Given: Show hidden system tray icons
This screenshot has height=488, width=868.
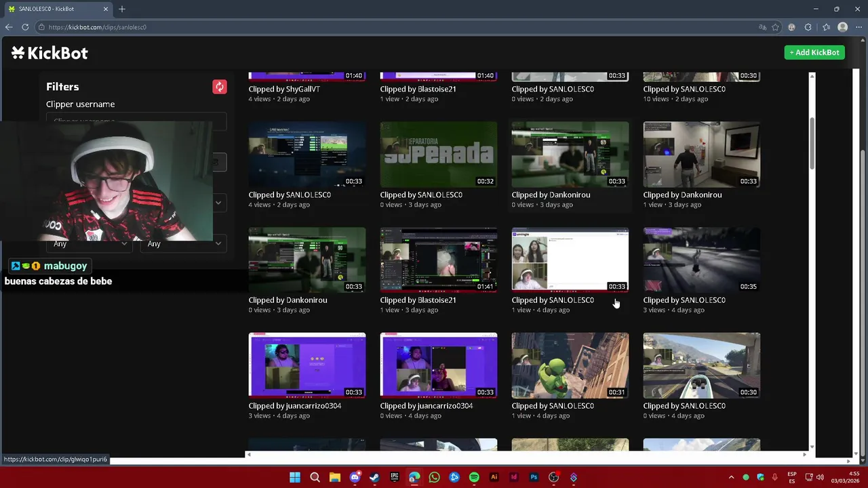Looking at the screenshot, I should click(731, 477).
